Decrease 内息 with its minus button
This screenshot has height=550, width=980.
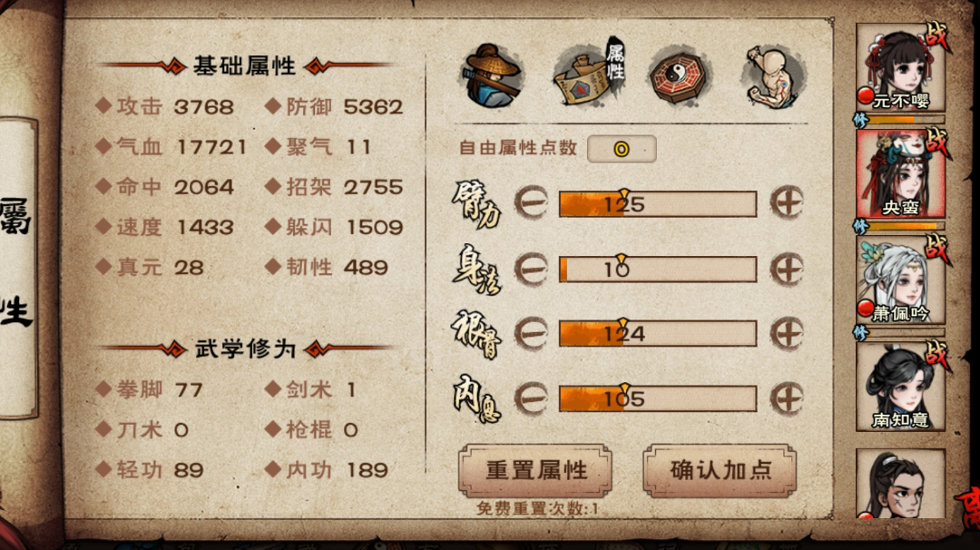[x=531, y=398]
